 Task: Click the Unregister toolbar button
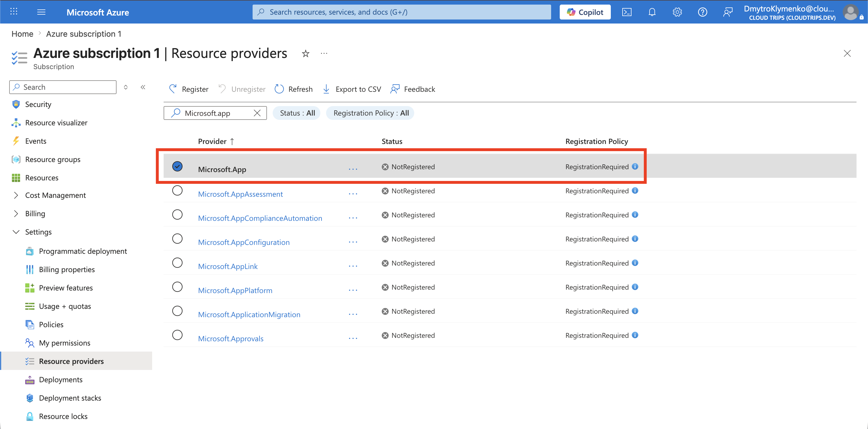pyautogui.click(x=242, y=89)
